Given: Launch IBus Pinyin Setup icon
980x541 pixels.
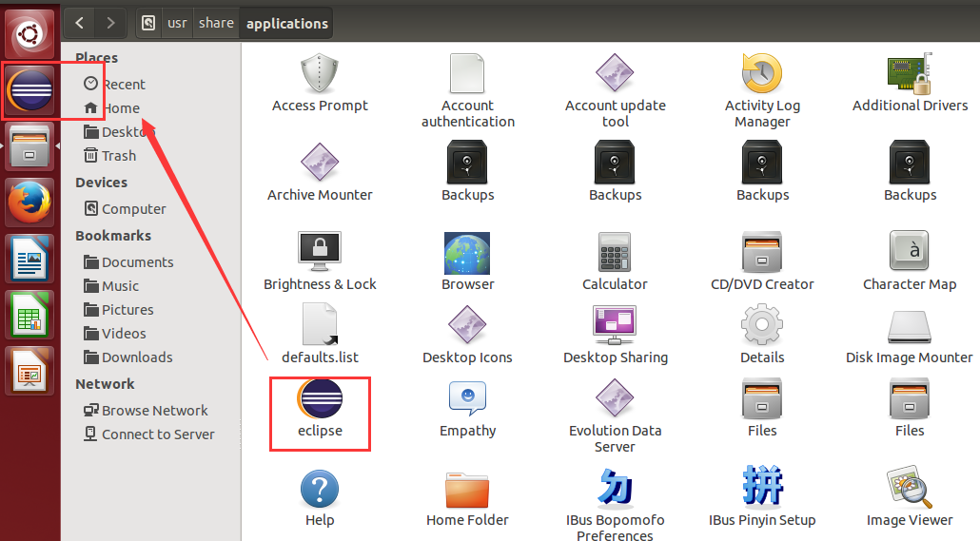Looking at the screenshot, I should point(762,486).
